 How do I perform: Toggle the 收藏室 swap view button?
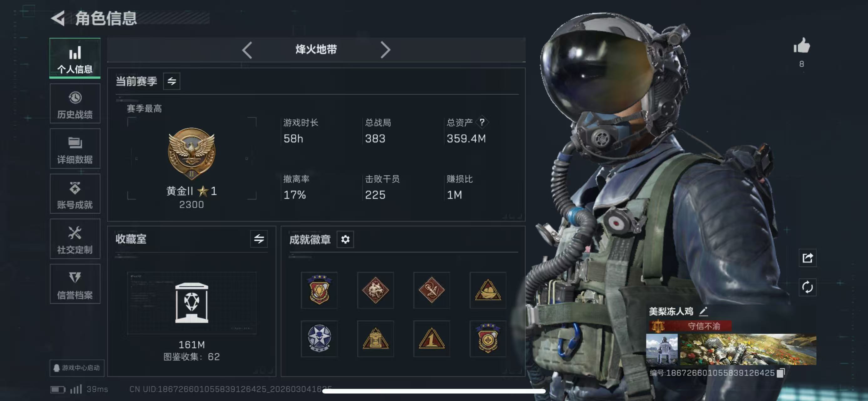point(259,239)
